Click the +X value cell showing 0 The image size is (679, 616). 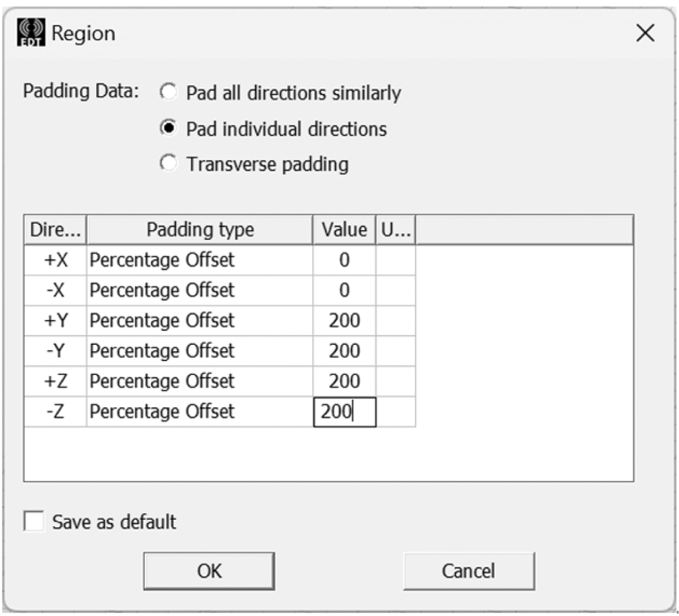(x=344, y=260)
